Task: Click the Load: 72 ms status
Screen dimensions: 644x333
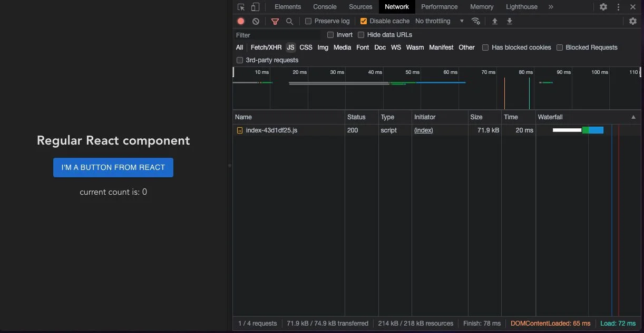Action: pos(618,324)
